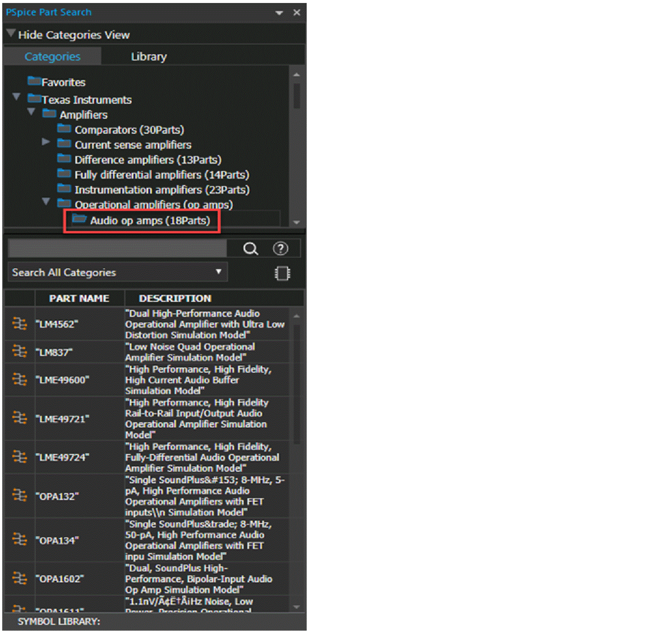Open the Search All Categories dropdown
This screenshot has height=634, width=672.
pyautogui.click(x=117, y=272)
